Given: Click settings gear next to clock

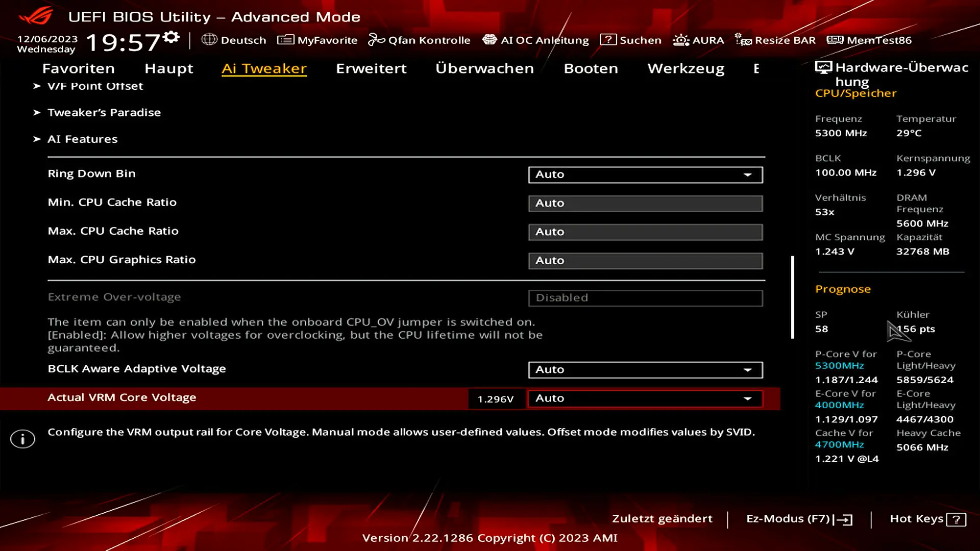Looking at the screenshot, I should click(171, 37).
